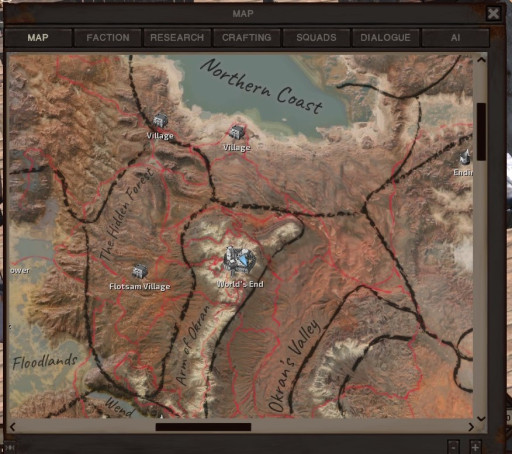Select the northwest Village icon near Hidden Forest

[160, 121]
